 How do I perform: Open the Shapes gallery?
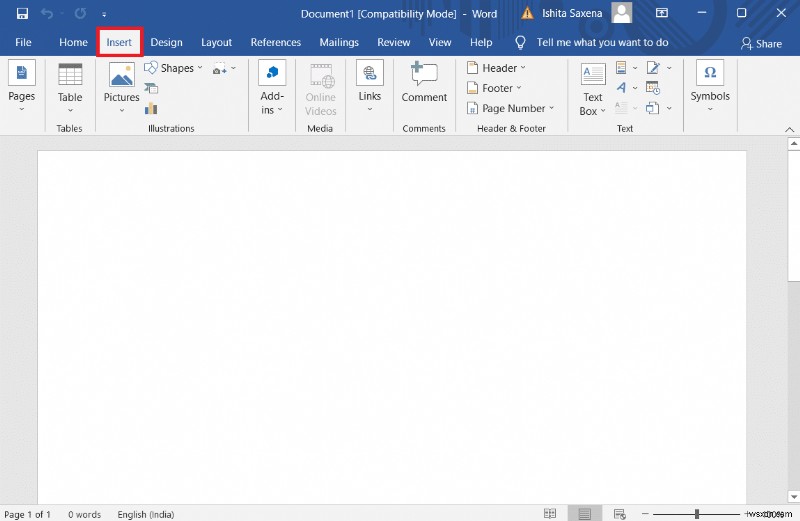(173, 68)
